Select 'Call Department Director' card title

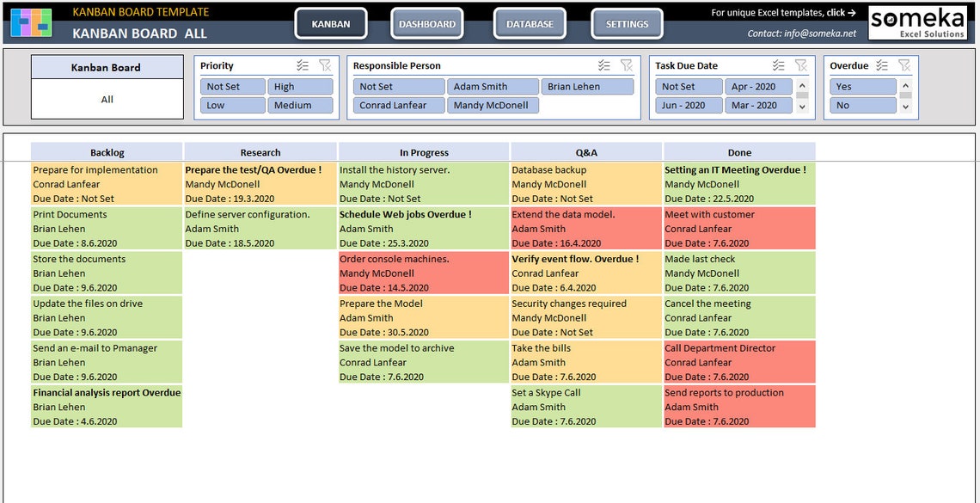(x=720, y=348)
